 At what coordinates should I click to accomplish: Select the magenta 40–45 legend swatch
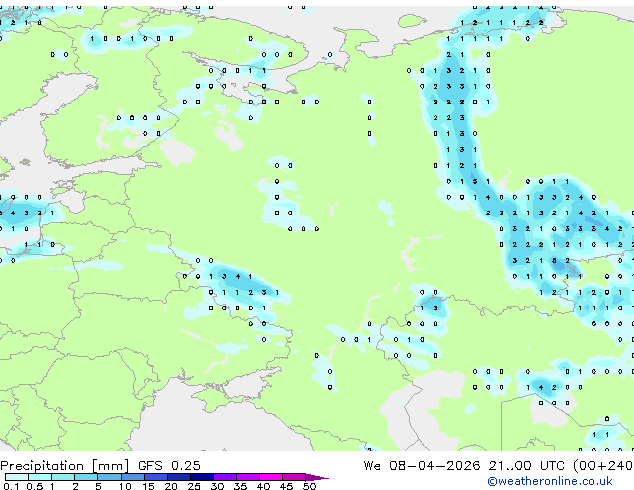point(271,477)
